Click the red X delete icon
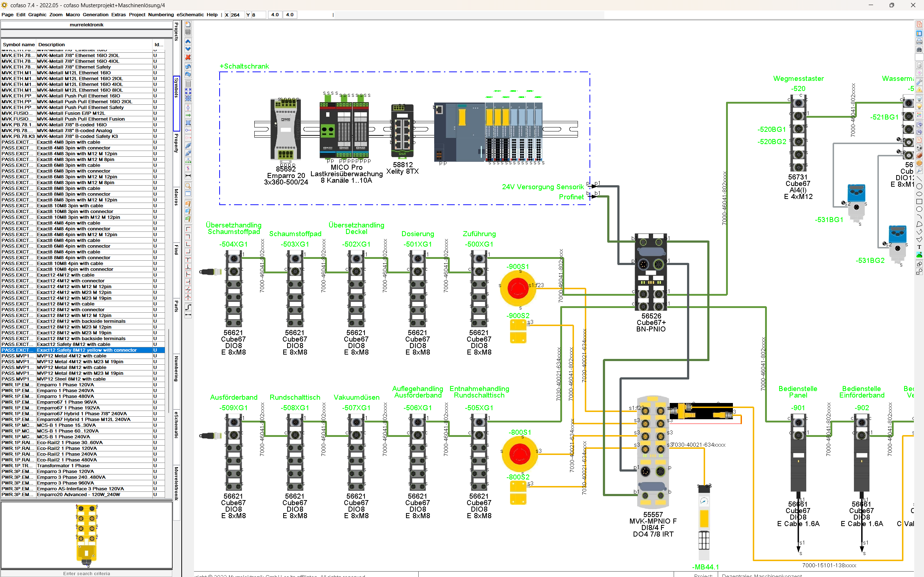 coord(188,57)
